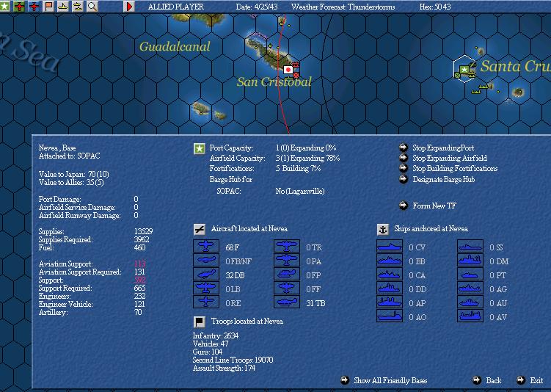Click the transport TR aircraft icon
Screen dimensions: 551x392
coord(287,246)
